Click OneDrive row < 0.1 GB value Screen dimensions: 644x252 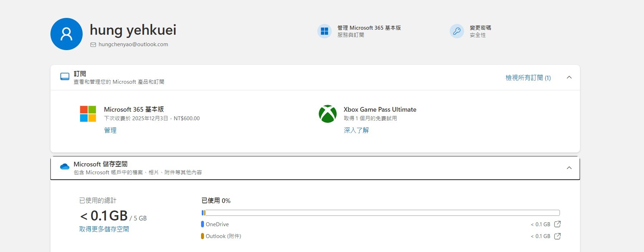541,224
